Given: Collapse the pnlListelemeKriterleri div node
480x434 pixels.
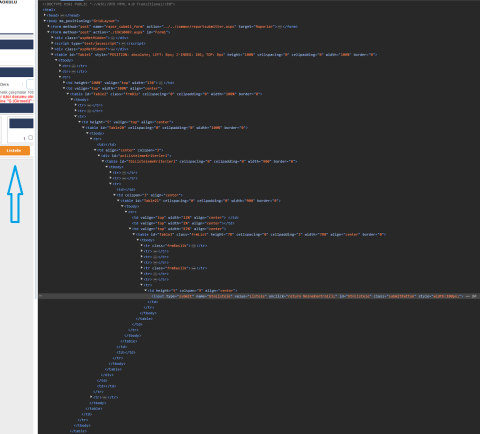Looking at the screenshot, I should [99, 156].
